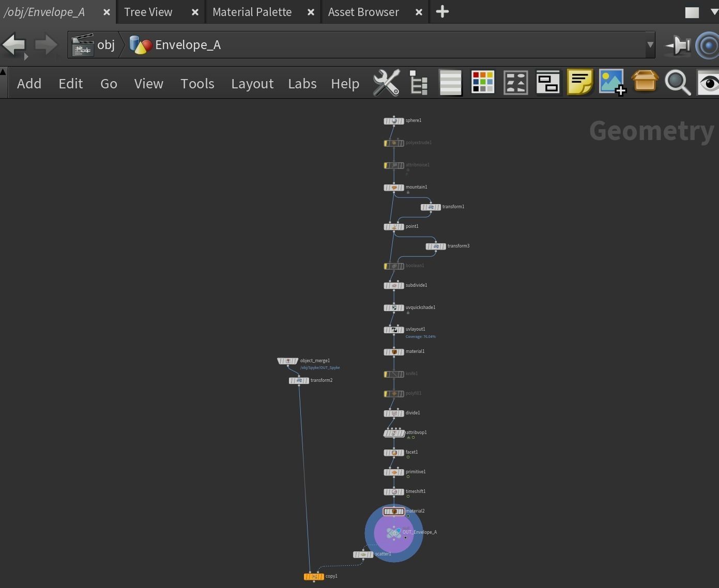Viewport: 719px width, 588px height.
Task: Click the wrench customize icon in toolbar
Action: (386, 82)
